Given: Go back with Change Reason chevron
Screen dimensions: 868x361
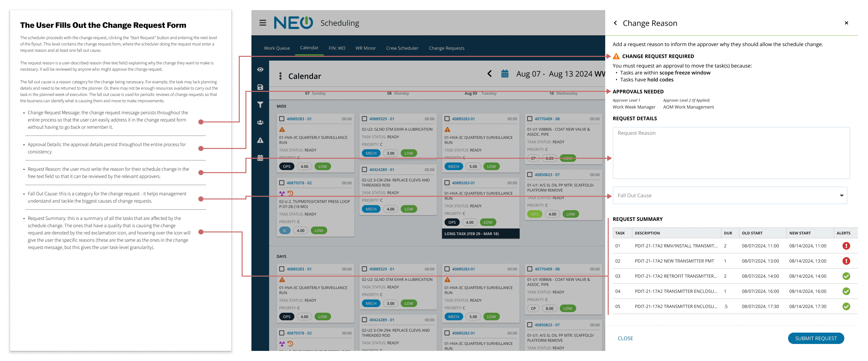Looking at the screenshot, I should tap(615, 23).
